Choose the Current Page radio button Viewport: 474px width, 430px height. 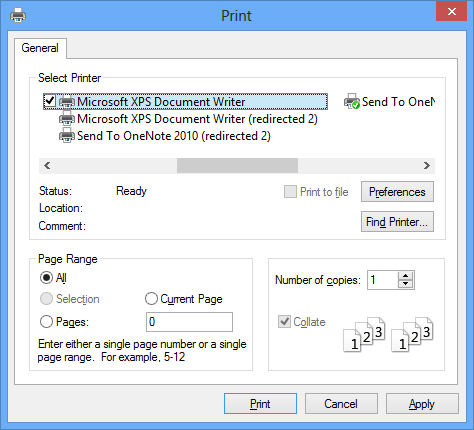[151, 299]
